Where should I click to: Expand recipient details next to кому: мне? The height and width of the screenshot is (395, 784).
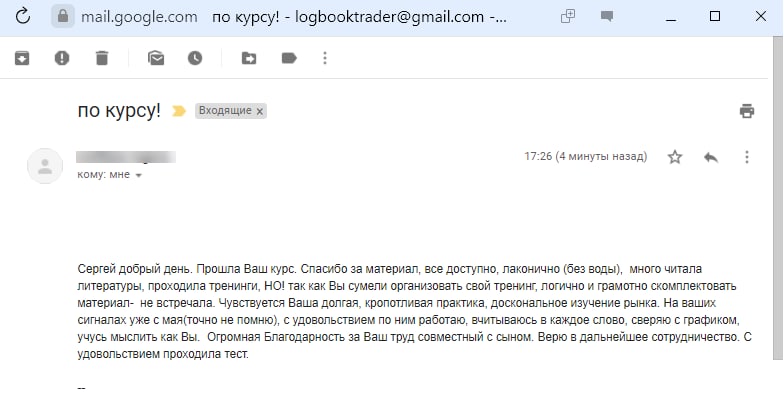tap(139, 176)
